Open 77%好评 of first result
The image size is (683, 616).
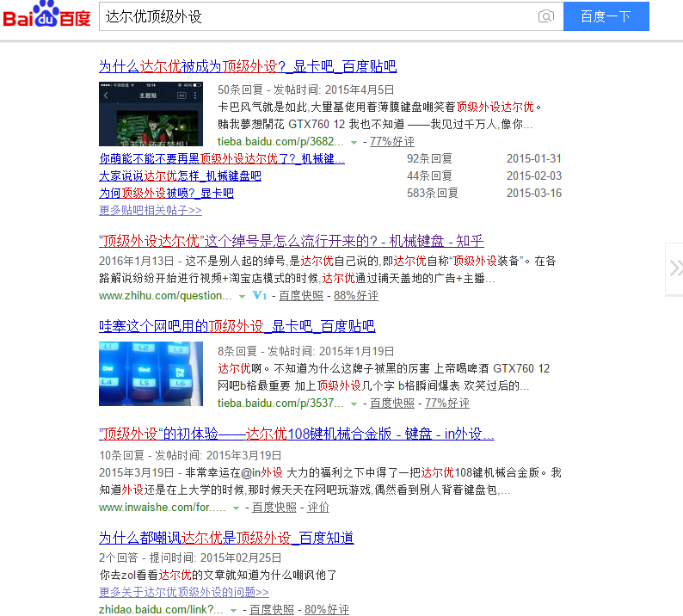point(392,142)
